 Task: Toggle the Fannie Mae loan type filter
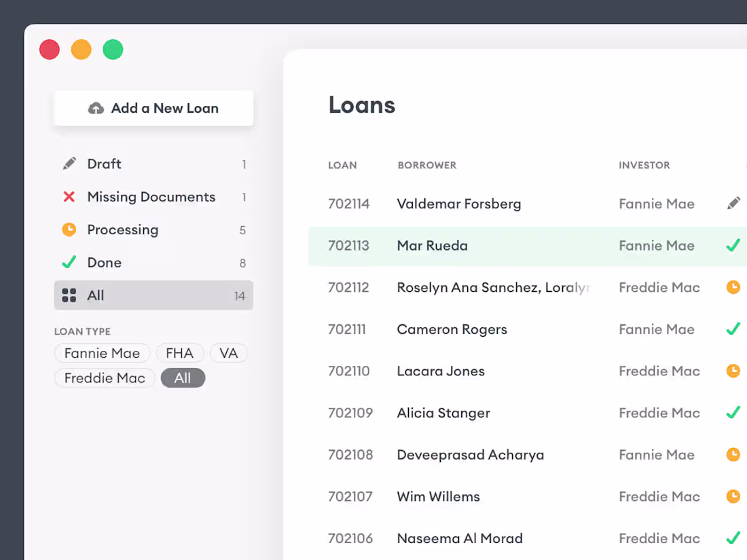(102, 354)
